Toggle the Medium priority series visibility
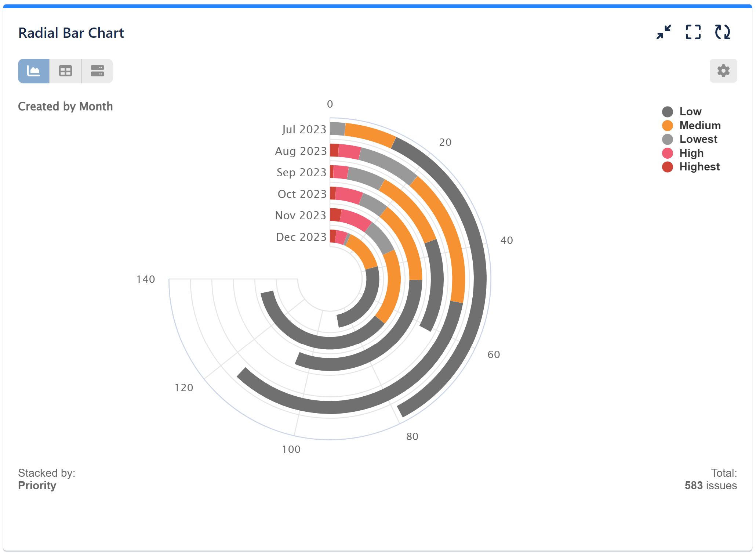The image size is (756, 555). (x=699, y=125)
